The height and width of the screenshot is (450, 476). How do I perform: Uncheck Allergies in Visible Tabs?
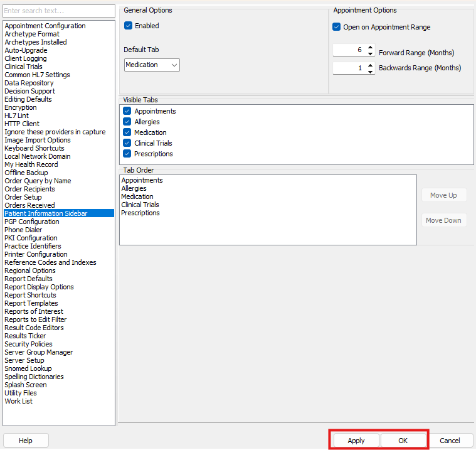[127, 122]
